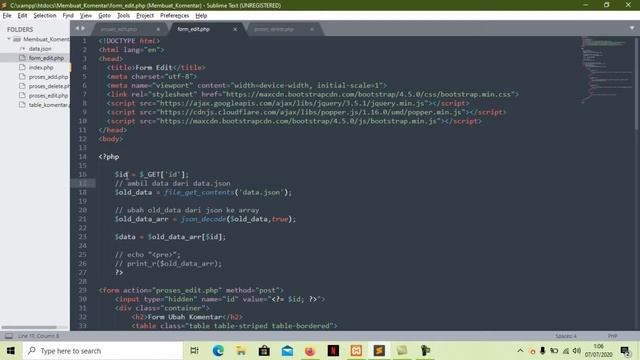The image size is (640, 360).
Task: Open Task View on the taskbar
Action: point(195,351)
